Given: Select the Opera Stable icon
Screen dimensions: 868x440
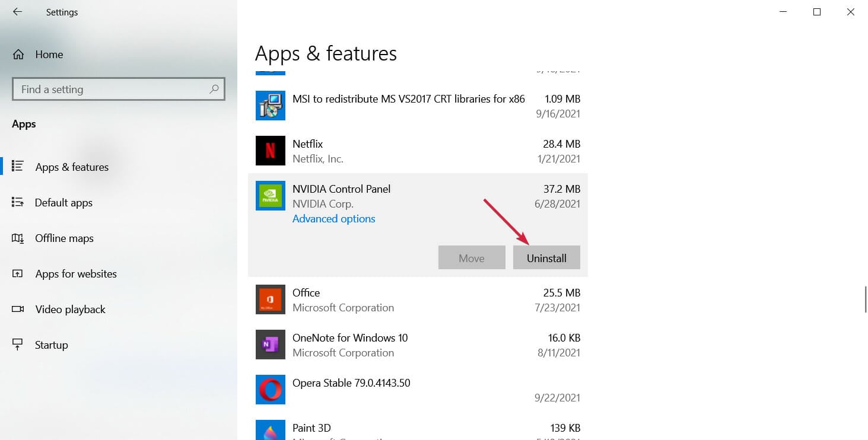Looking at the screenshot, I should point(270,389).
